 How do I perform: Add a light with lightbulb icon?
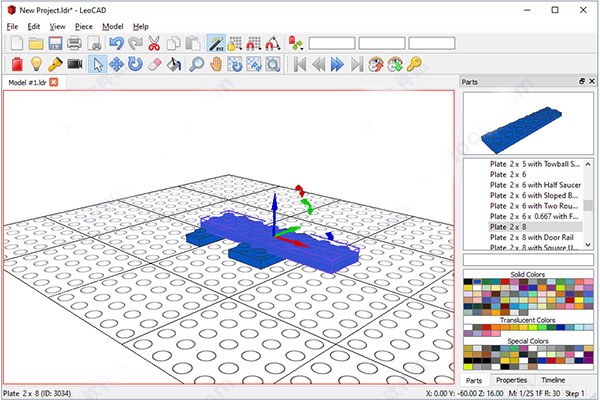pos(34,64)
